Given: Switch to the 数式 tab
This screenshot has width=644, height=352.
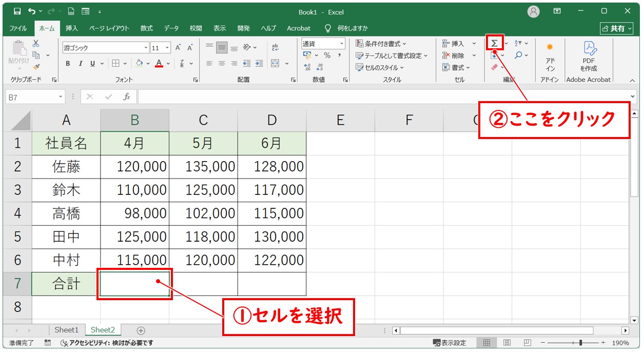Looking at the screenshot, I should point(147,28).
